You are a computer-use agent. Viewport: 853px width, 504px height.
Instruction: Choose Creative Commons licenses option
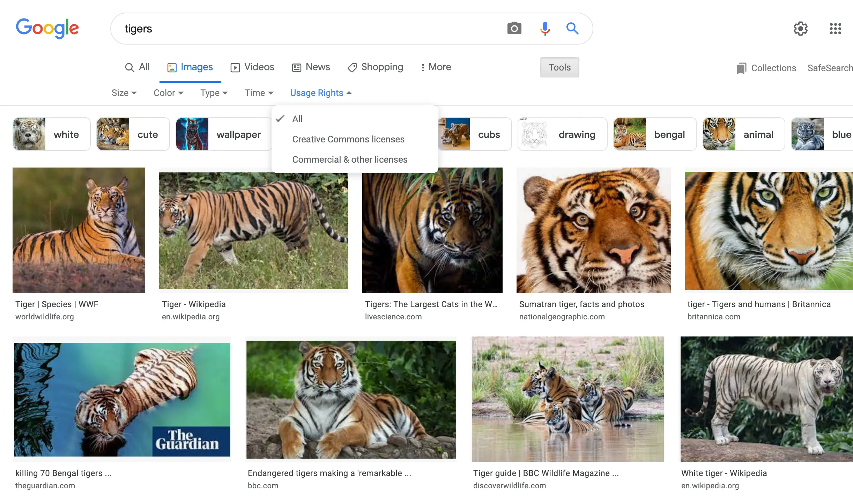(355, 139)
